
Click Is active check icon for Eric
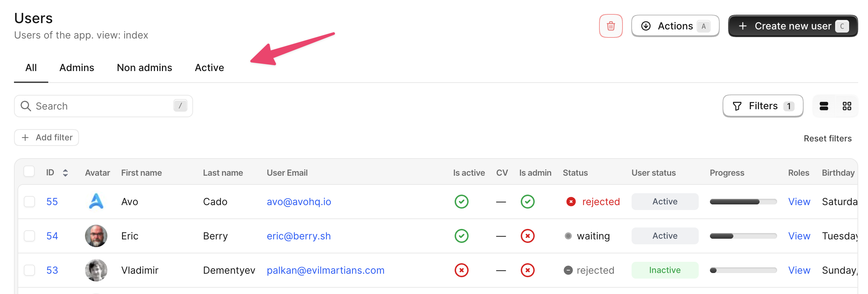click(462, 236)
